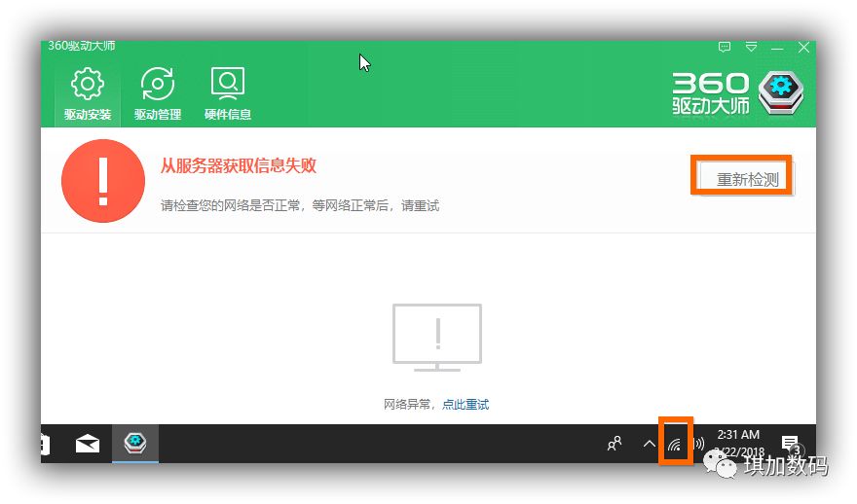Viewport: 857px width, 504px height.
Task: Open the Wi-Fi network tray icon
Action: [x=675, y=444]
